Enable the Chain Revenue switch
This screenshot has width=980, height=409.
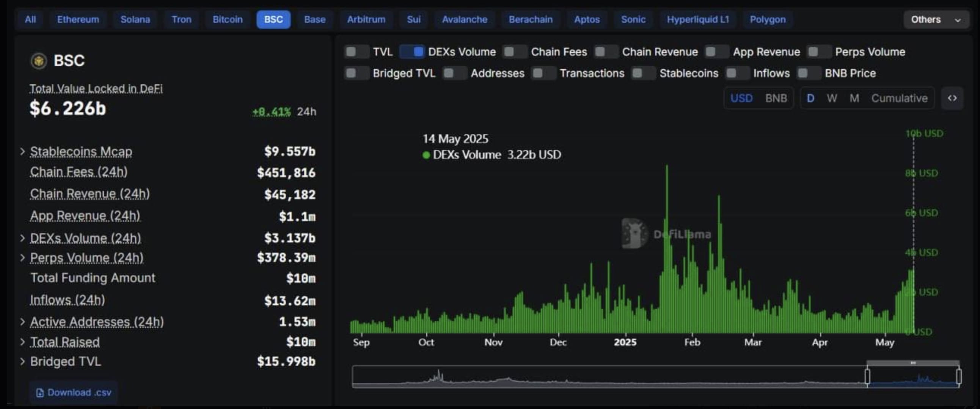pos(606,52)
